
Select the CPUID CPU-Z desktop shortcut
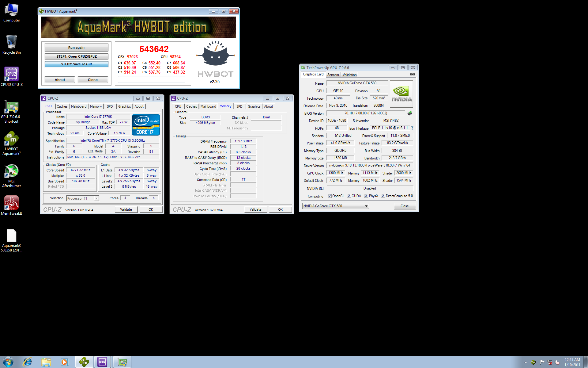coord(11,77)
